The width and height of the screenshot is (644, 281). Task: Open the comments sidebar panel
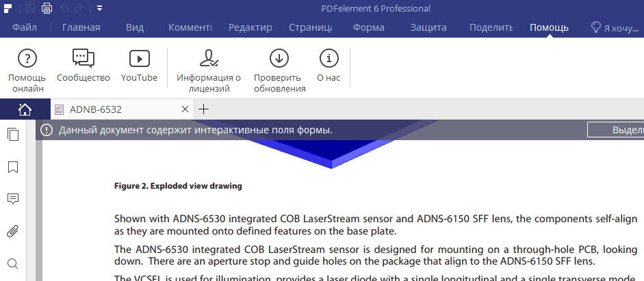(12, 199)
